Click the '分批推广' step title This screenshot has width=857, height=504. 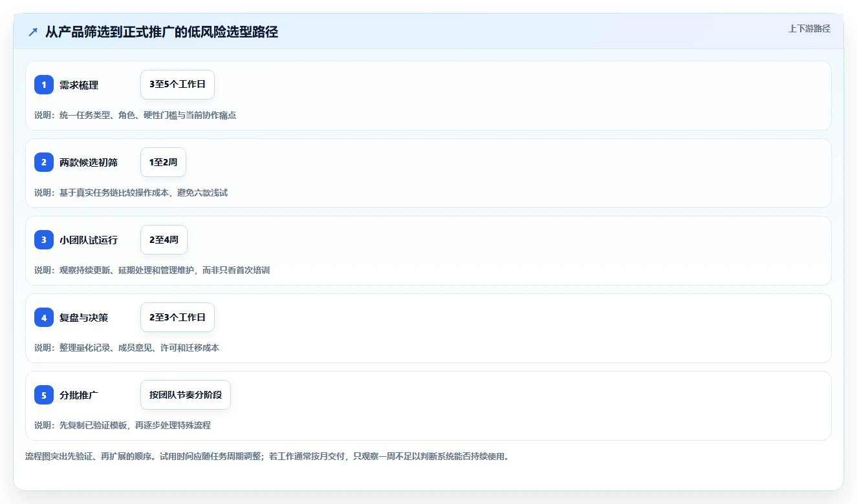point(79,395)
